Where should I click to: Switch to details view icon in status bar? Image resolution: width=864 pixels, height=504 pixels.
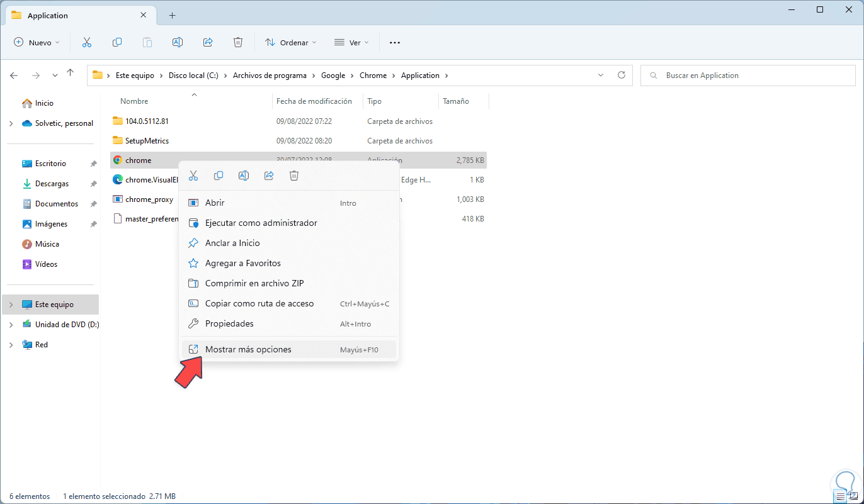(x=841, y=496)
